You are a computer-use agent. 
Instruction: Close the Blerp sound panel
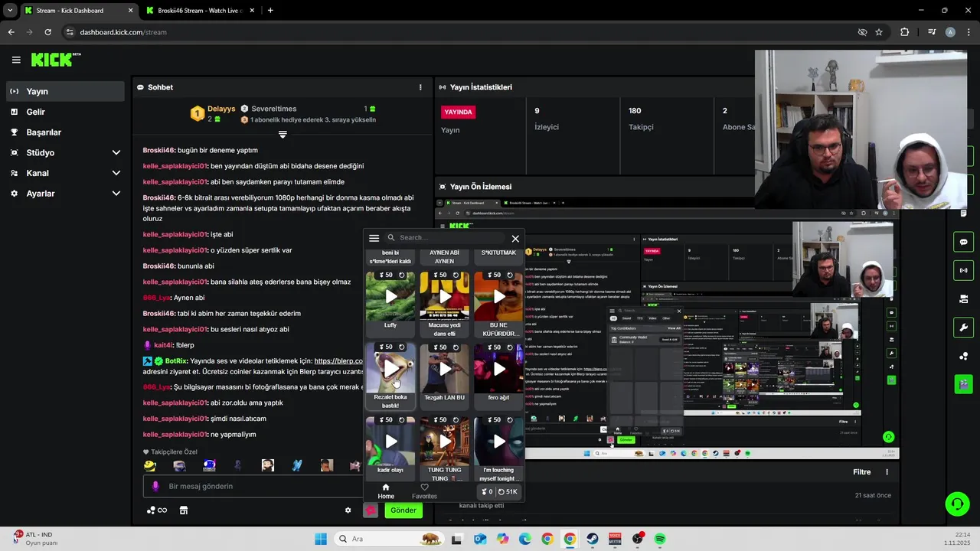coord(515,239)
